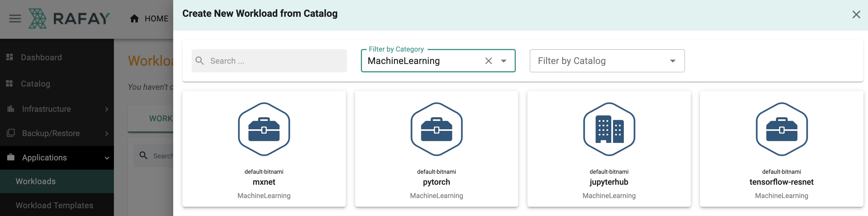Clear the MachineLearning category filter

489,61
